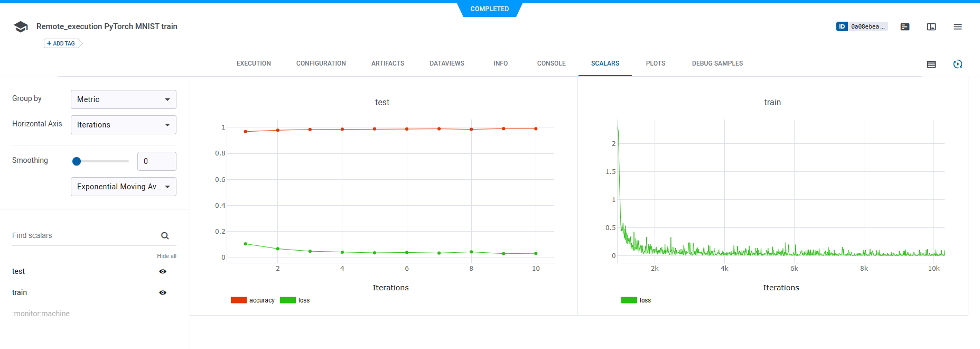980x349 pixels.
Task: Click the ADD TAG button
Action: (61, 43)
